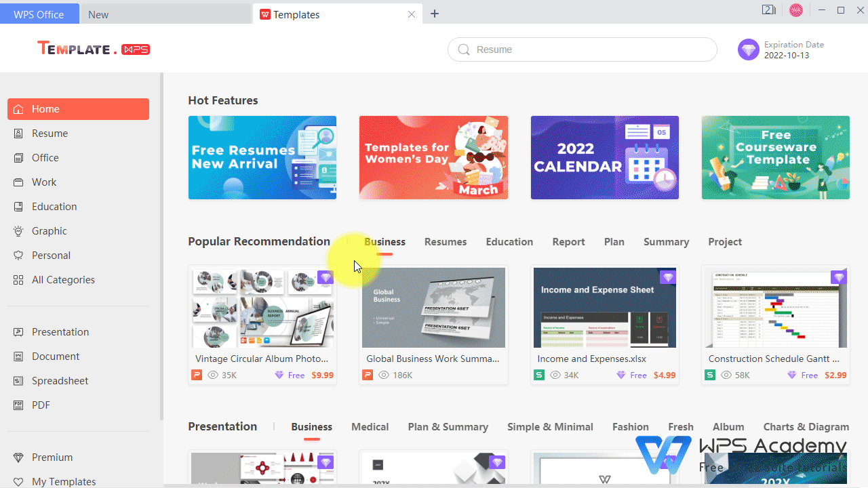The width and height of the screenshot is (868, 488).
Task: Click the purple premium diamond badge by Expiration Date
Action: pos(749,49)
